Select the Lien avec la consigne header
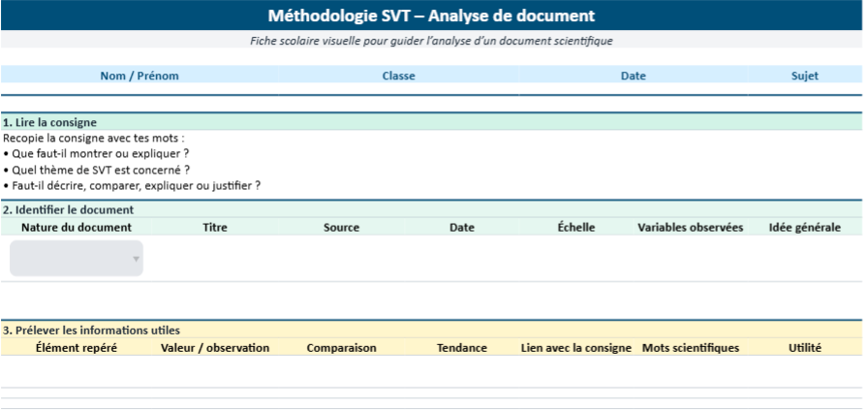Viewport: 868px width, 410px height. pyautogui.click(x=575, y=348)
